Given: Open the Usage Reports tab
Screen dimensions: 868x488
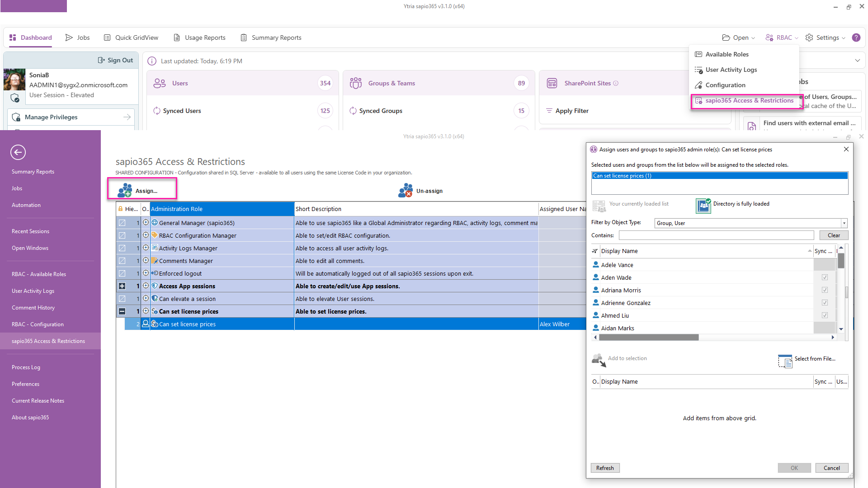Looking at the screenshot, I should pyautogui.click(x=199, y=38).
